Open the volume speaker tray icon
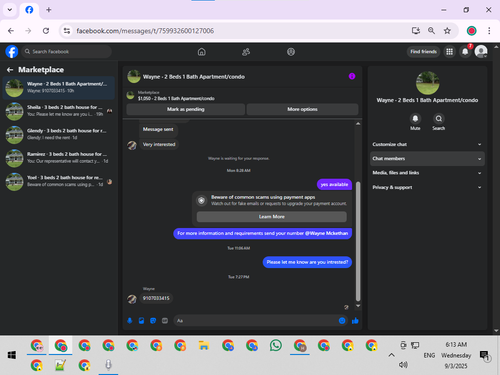This screenshot has width=500, height=375. 403,365
